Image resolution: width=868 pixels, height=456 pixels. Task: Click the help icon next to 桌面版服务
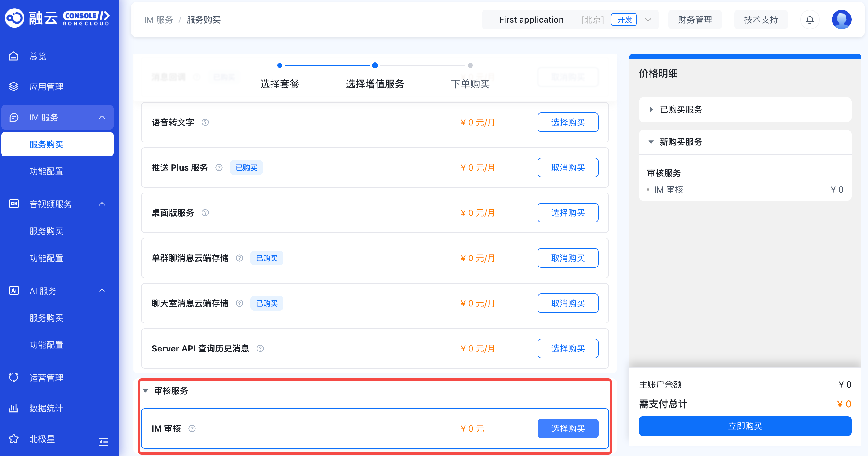tap(205, 213)
